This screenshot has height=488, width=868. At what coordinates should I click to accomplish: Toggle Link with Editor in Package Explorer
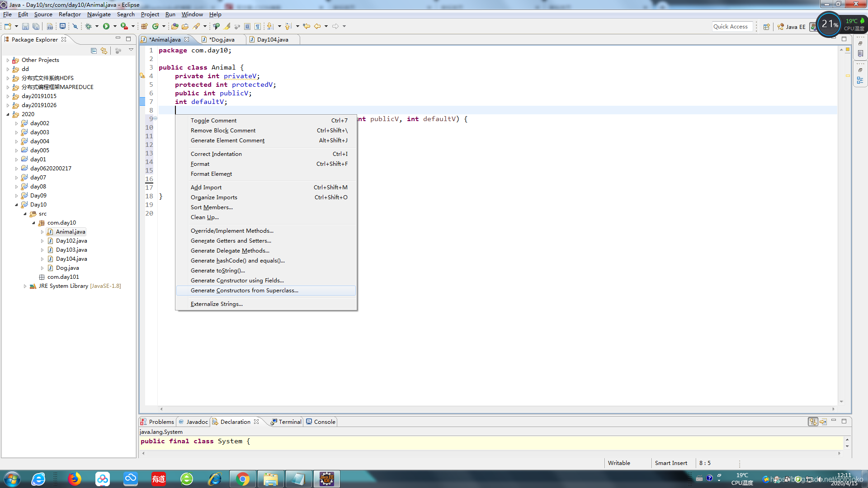click(x=104, y=51)
